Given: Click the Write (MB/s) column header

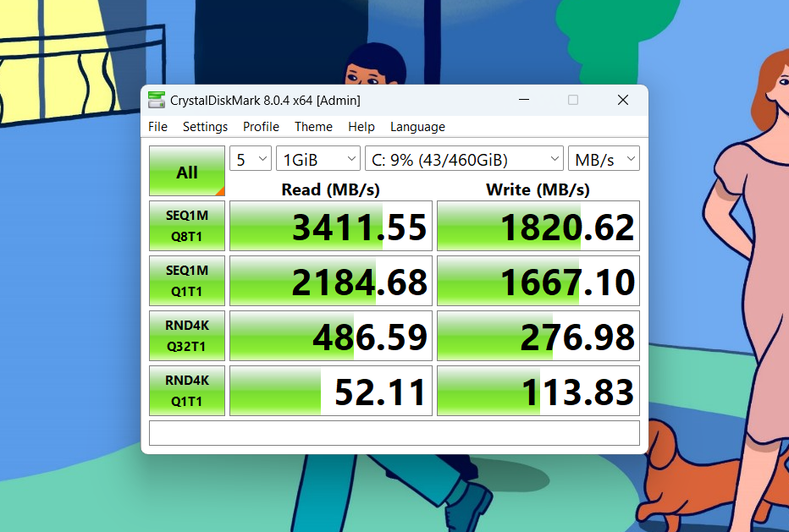Looking at the screenshot, I should tap(538, 189).
